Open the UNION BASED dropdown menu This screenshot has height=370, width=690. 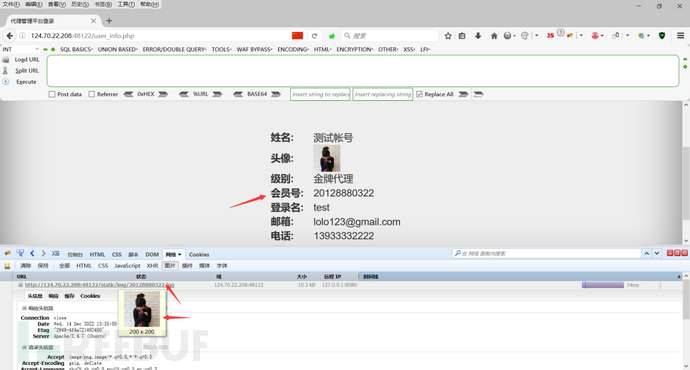click(x=117, y=49)
